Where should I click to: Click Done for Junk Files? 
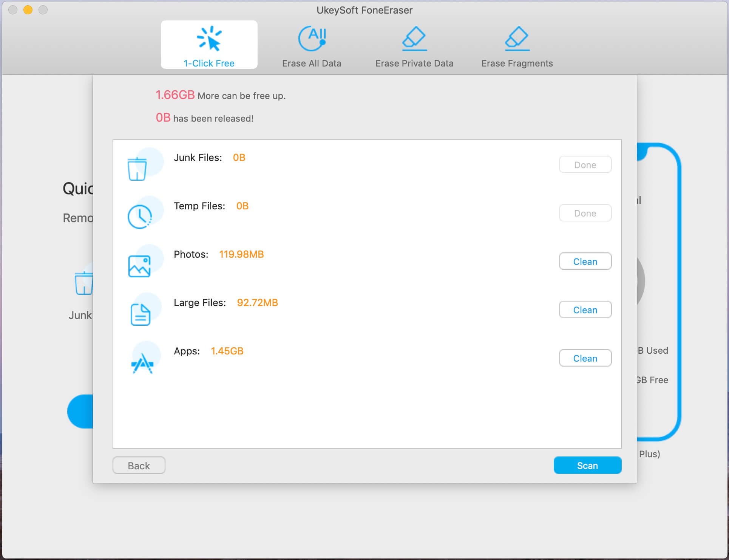(584, 164)
